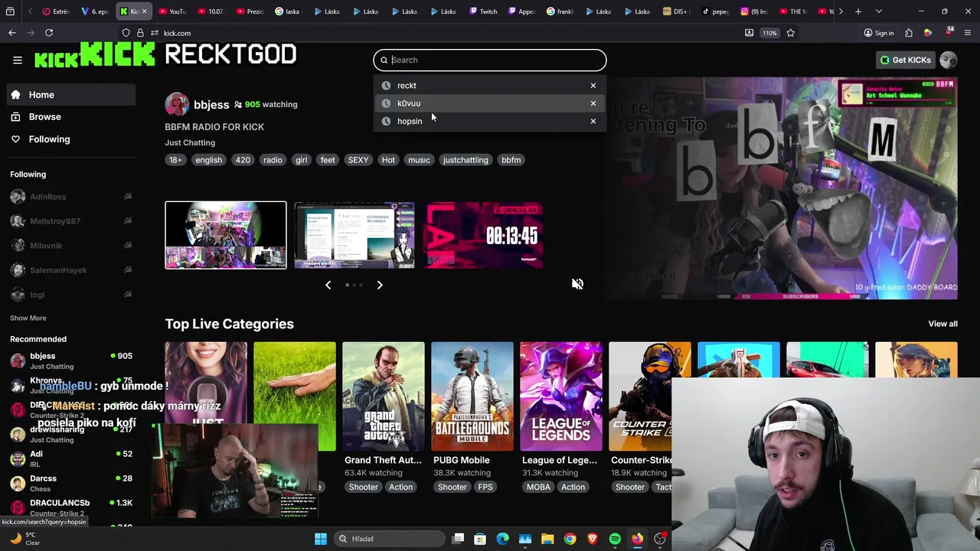Select the feet tag
The height and width of the screenshot is (551, 980).
point(328,160)
